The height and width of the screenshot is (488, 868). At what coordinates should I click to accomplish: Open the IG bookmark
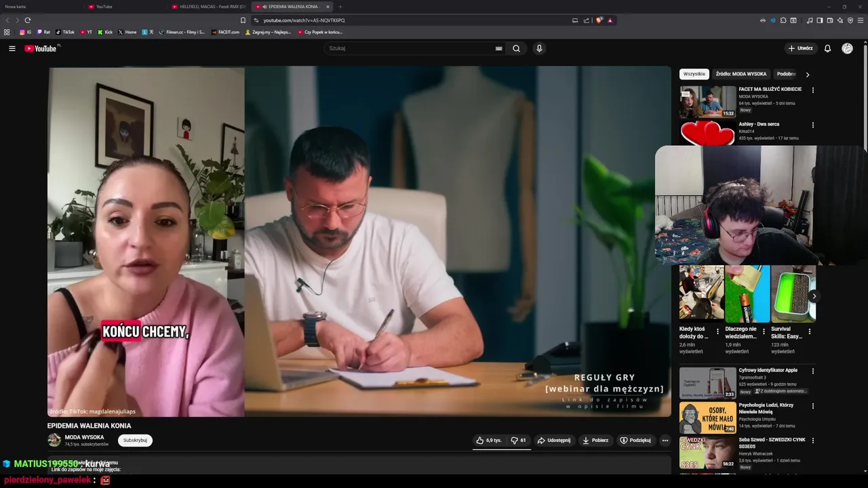click(x=26, y=32)
